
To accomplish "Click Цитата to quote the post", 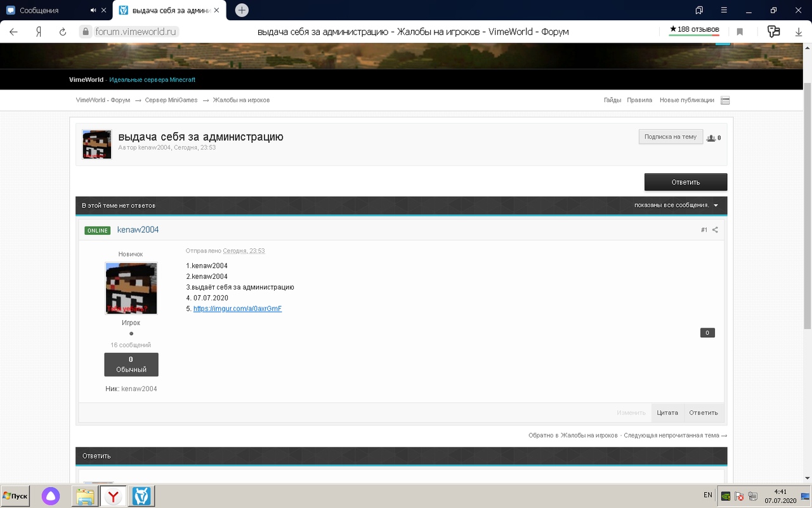I will point(667,413).
